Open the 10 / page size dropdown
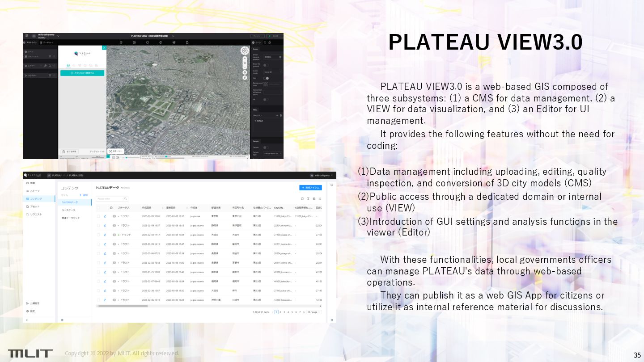Screen dimensions: 644x362 tap(314, 312)
